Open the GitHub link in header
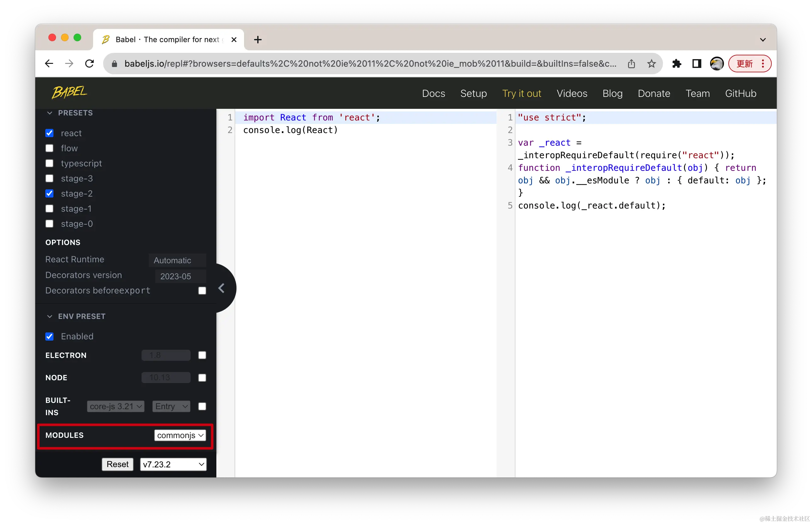Image resolution: width=812 pixels, height=524 pixels. tap(741, 93)
